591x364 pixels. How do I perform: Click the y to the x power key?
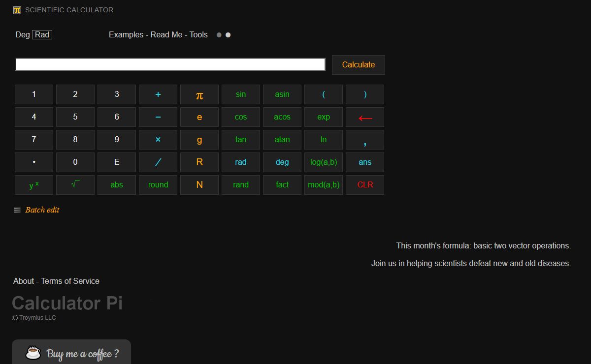point(34,185)
